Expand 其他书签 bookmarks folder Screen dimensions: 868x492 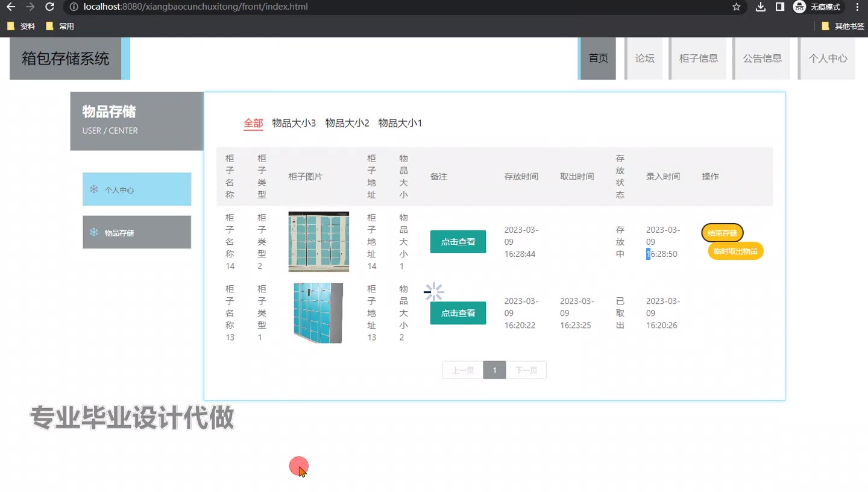click(x=843, y=27)
